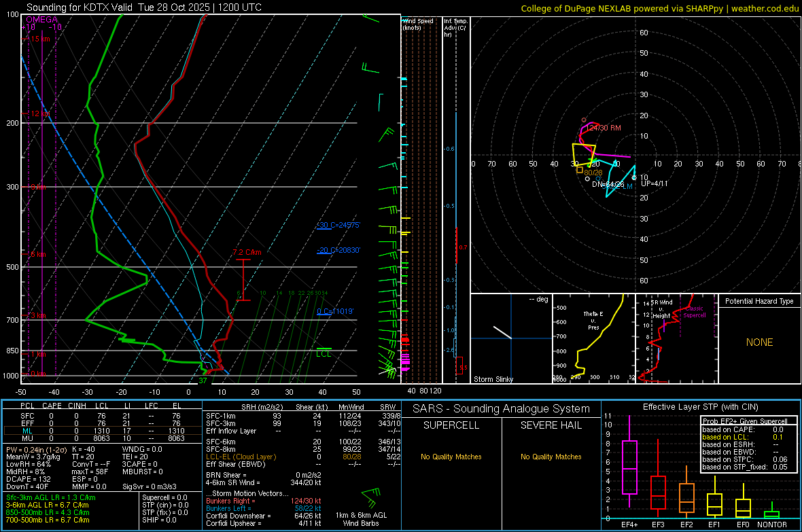Viewport: 802px width, 532px height.
Task: Click the "SEVERE HAIL" column heading
Action: click(x=551, y=425)
